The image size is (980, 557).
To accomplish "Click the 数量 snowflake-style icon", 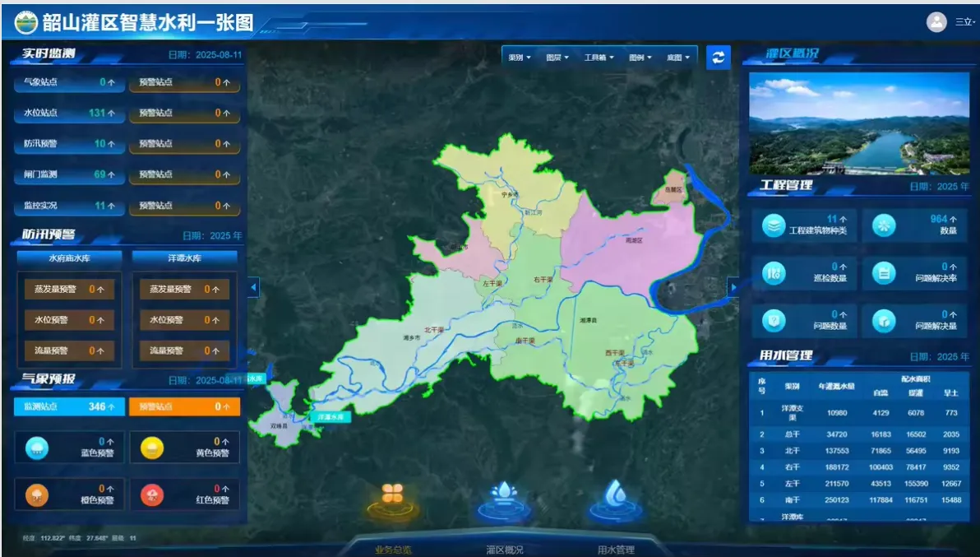I will [x=884, y=225].
